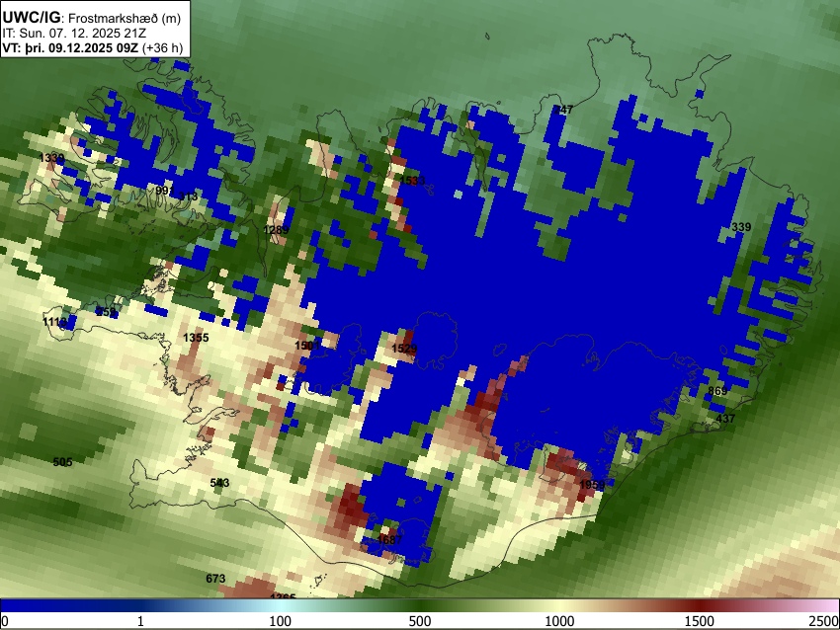Click the map value 247
The image size is (840, 630).
pyautogui.click(x=563, y=110)
